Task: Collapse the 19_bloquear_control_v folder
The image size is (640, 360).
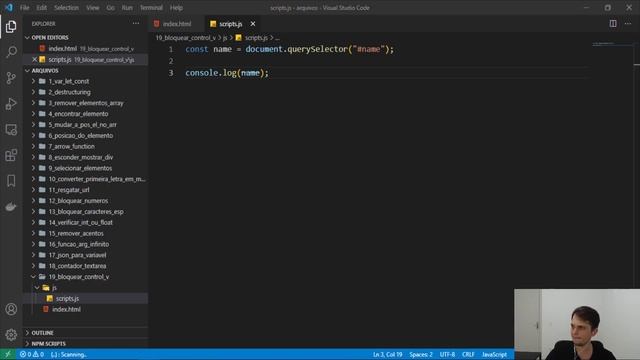Action: 85,277
